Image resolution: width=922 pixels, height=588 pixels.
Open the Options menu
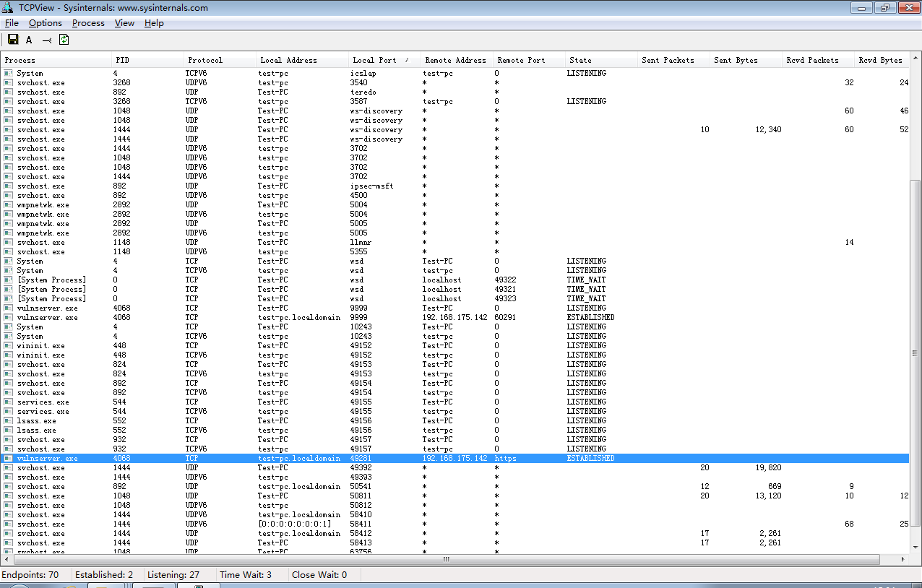(x=46, y=23)
